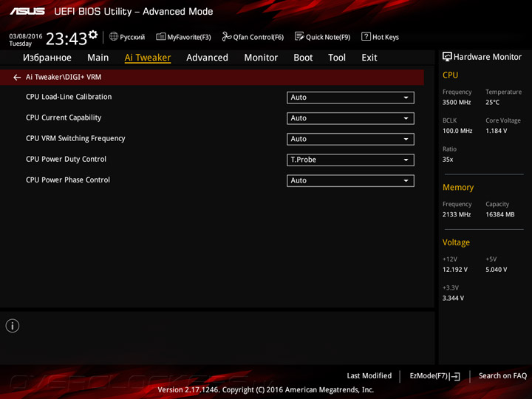Screen dimensions: 532x399
Task: Open Qfan Control(F6)
Action: pos(253,37)
